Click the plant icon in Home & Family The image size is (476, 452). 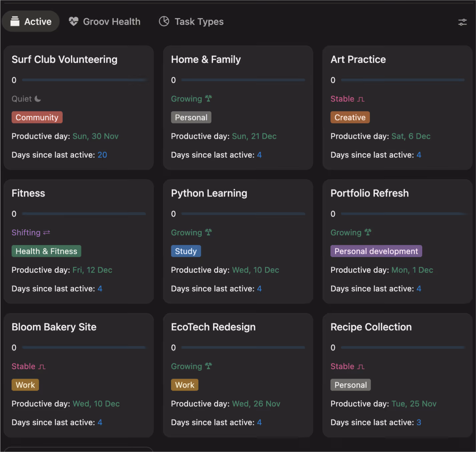(208, 98)
